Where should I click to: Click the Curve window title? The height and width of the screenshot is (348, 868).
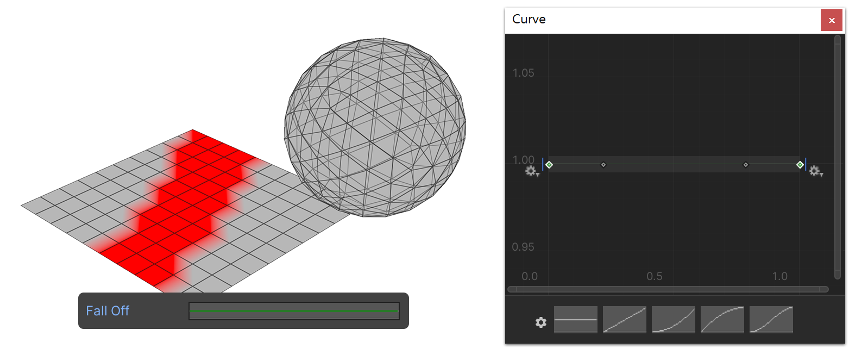(x=529, y=19)
